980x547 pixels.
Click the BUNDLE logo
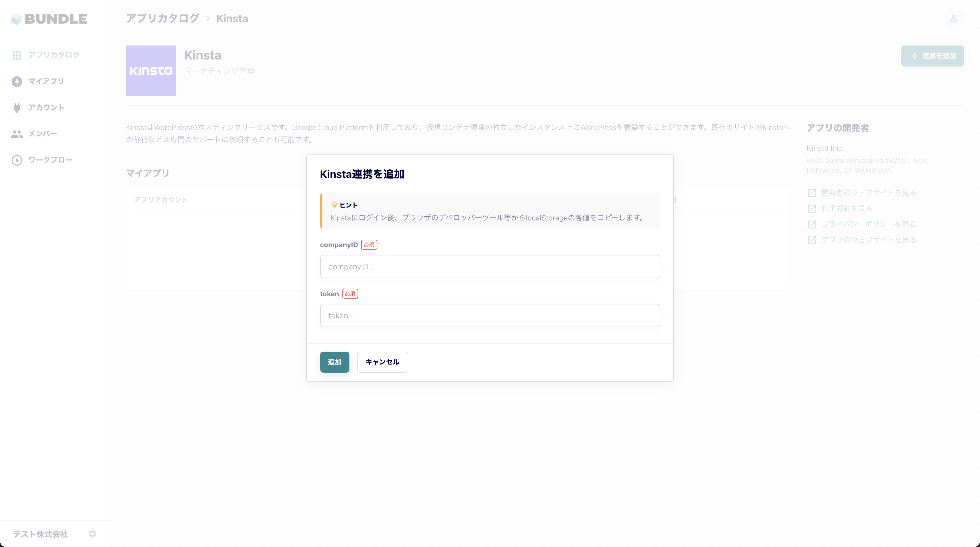point(49,19)
